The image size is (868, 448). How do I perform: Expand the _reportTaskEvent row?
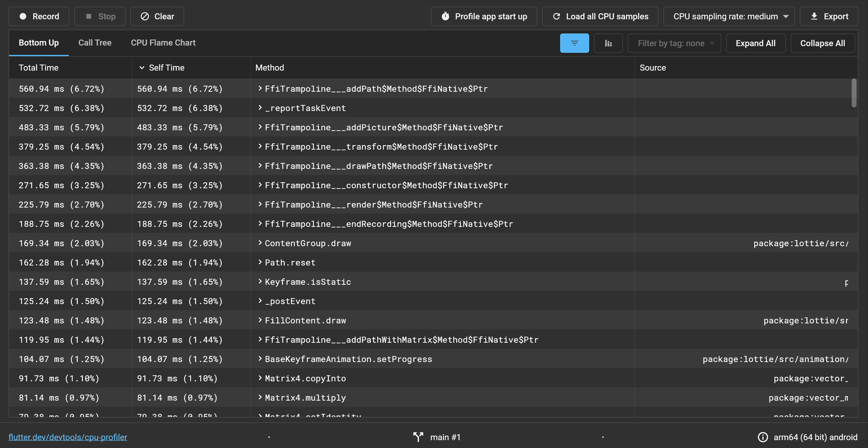pos(260,107)
